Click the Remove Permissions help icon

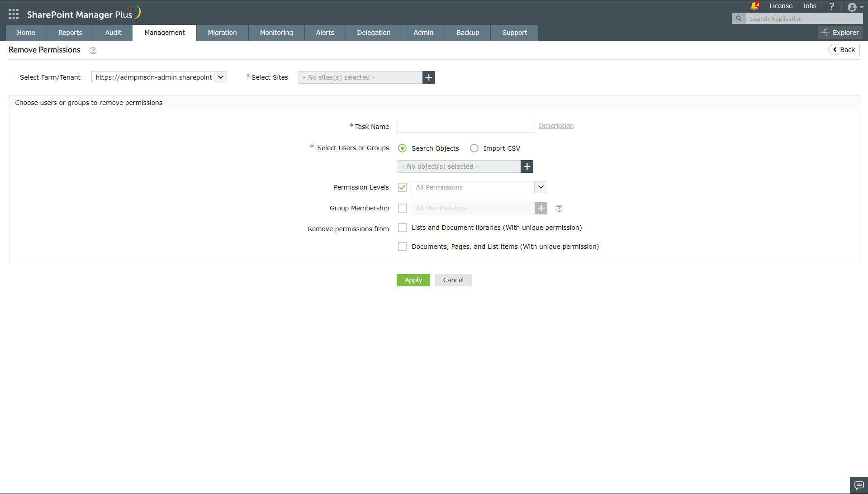point(93,51)
